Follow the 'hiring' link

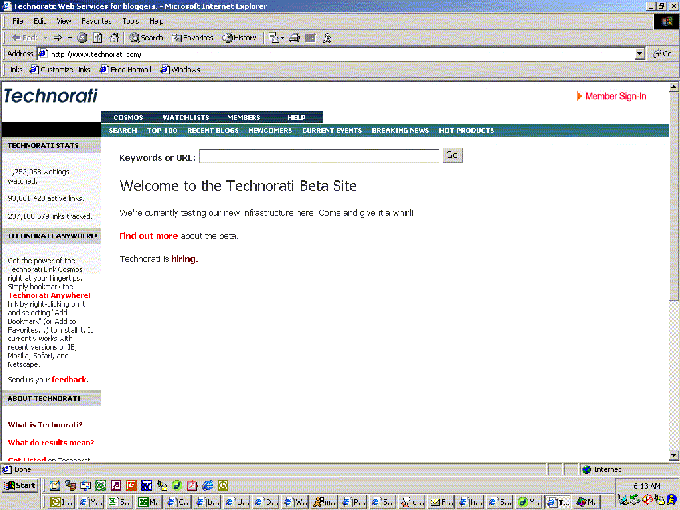184,259
